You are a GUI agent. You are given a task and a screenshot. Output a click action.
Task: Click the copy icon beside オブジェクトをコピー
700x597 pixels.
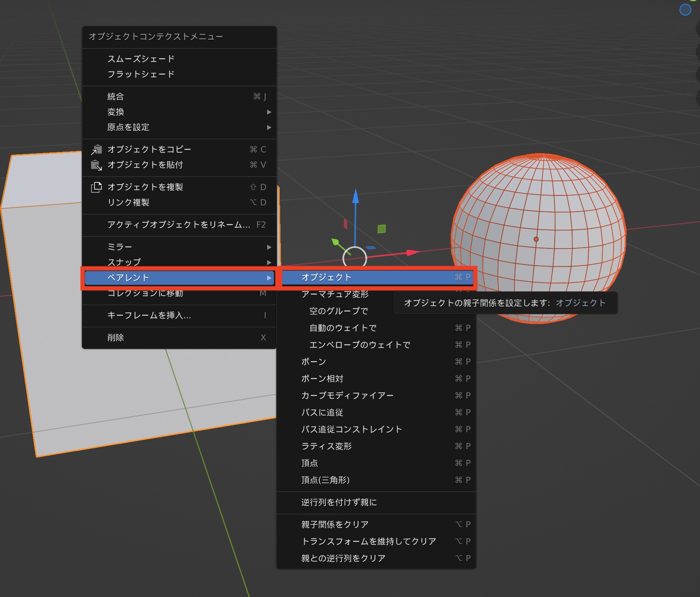point(96,149)
